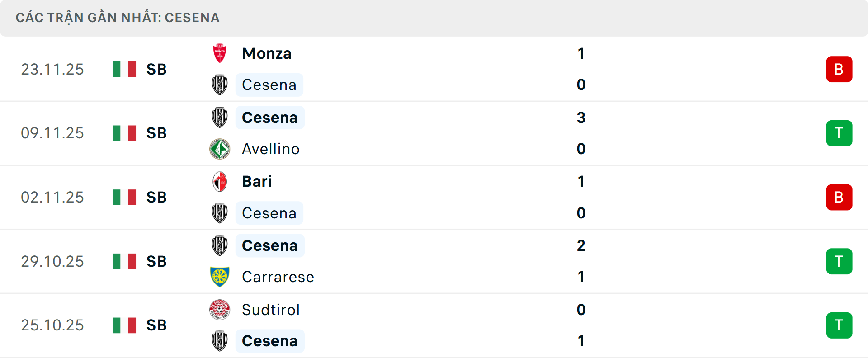The width and height of the screenshot is (868, 358).
Task: Open the Bari team link
Action: 257,181
